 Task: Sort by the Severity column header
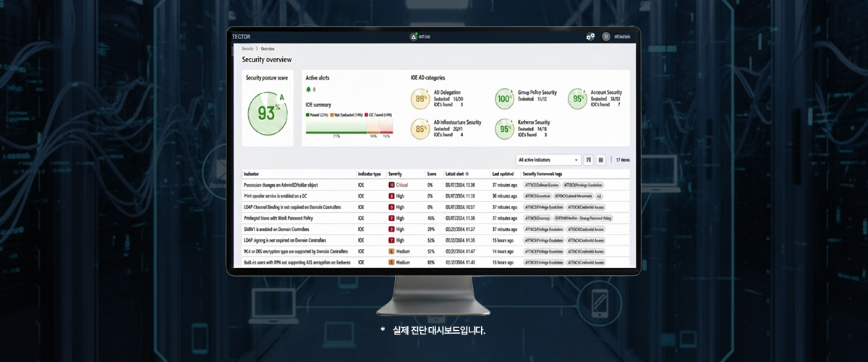click(x=395, y=174)
